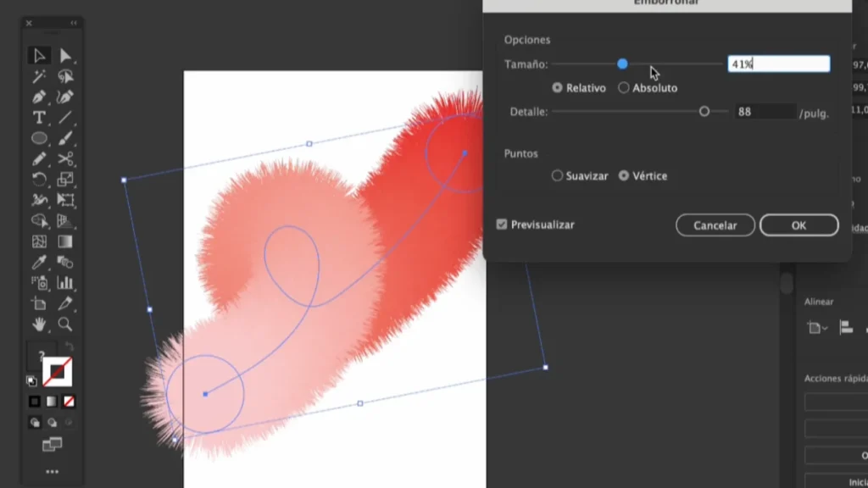Choose the Suavizar points option
Image resolution: width=868 pixels, height=488 pixels.
[557, 176]
